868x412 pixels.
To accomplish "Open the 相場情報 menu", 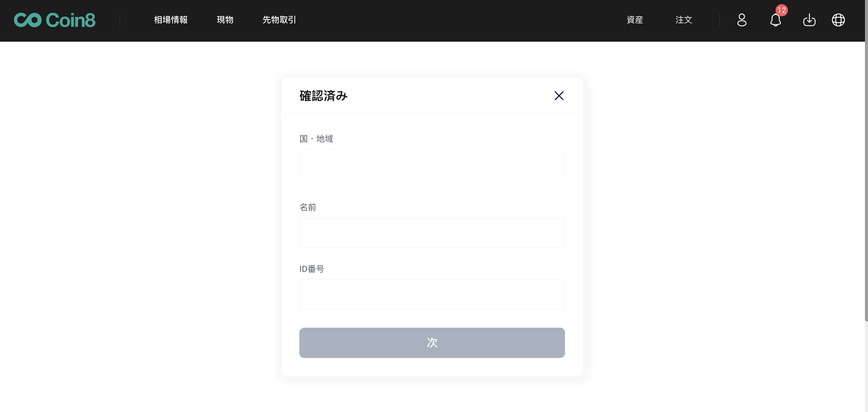I will click(x=171, y=20).
